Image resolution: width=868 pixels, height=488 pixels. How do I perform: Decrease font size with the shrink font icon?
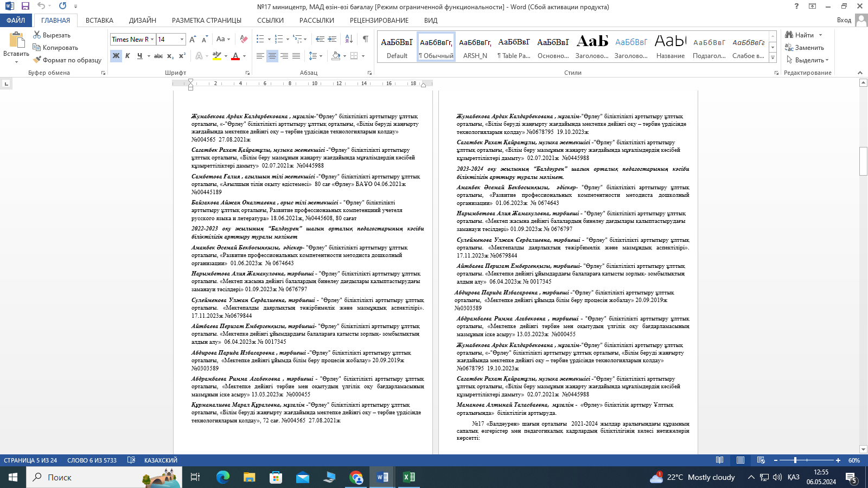click(205, 39)
